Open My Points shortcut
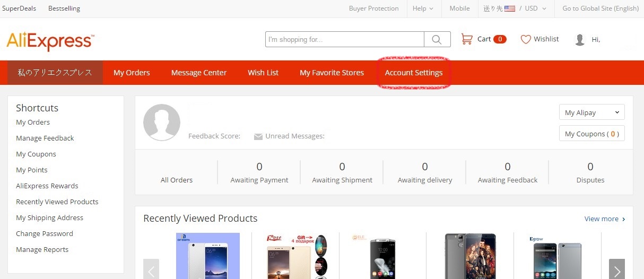Screen dimensions: 644x279 coord(32,170)
